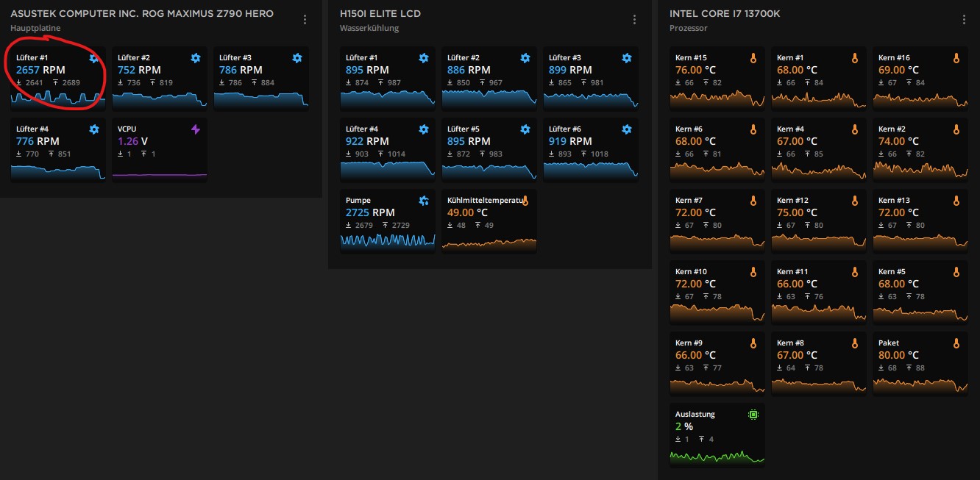Click the fan icon of H150i Lüfter #6
Viewport: 980px width, 480px height.
(627, 129)
